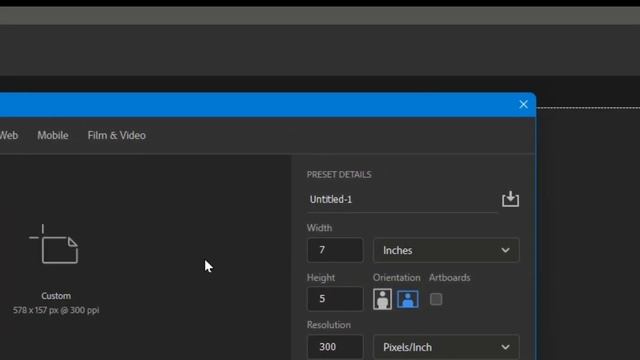Open the Pixels/Inch resolution dropdown
This screenshot has width=640, height=360.
[x=446, y=347]
